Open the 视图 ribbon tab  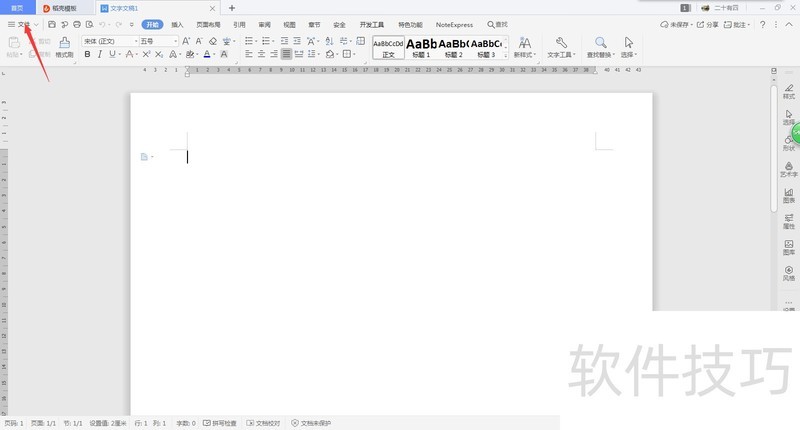click(x=289, y=24)
